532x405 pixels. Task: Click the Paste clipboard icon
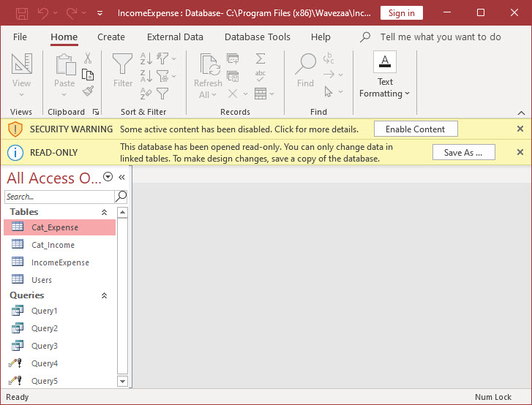65,64
